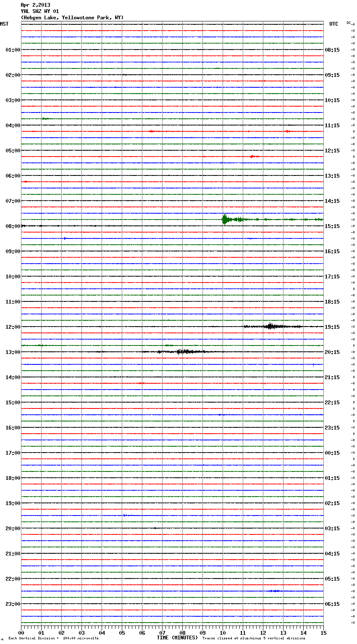The image size is (357, 644).
Task: Click the '17:15' UTC row label
Action: pos(332,277)
